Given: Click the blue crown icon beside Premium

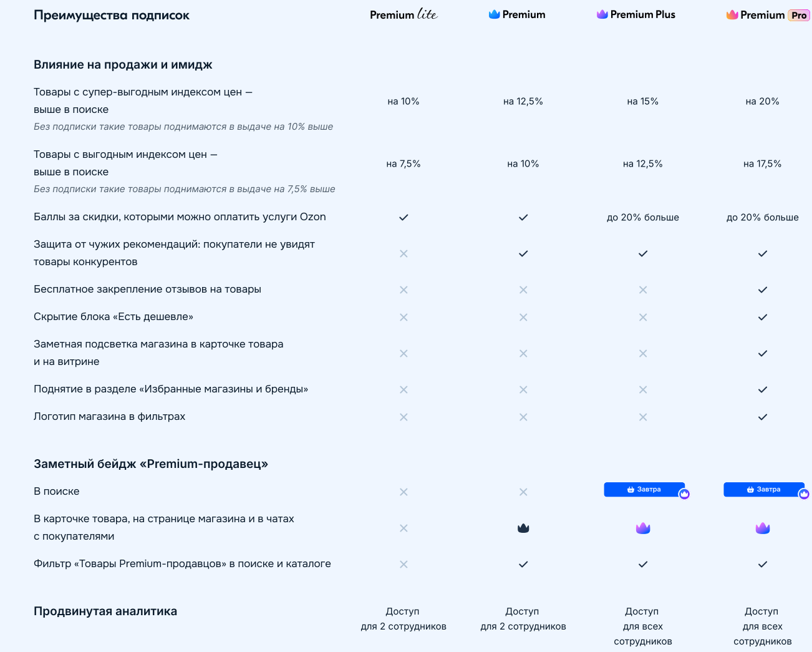Looking at the screenshot, I should pyautogui.click(x=494, y=14).
